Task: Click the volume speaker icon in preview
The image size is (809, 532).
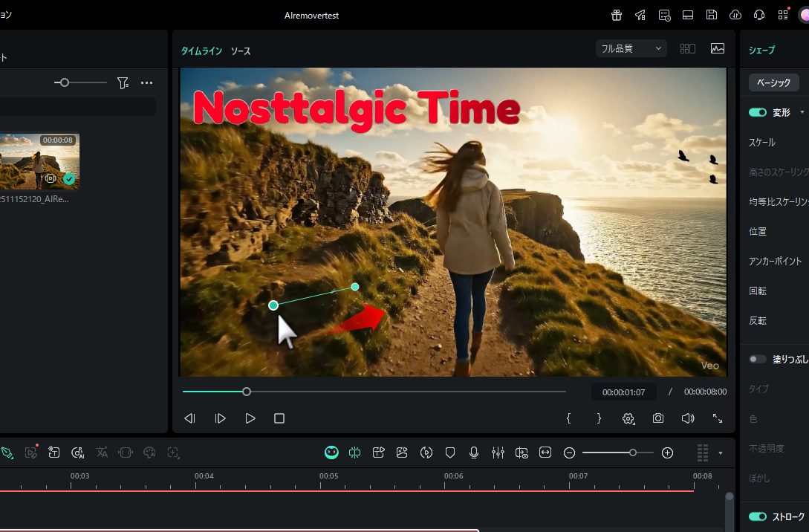Action: point(687,418)
